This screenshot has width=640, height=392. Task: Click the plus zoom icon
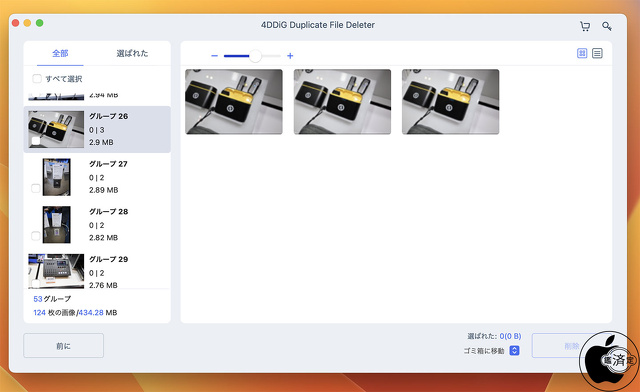290,56
